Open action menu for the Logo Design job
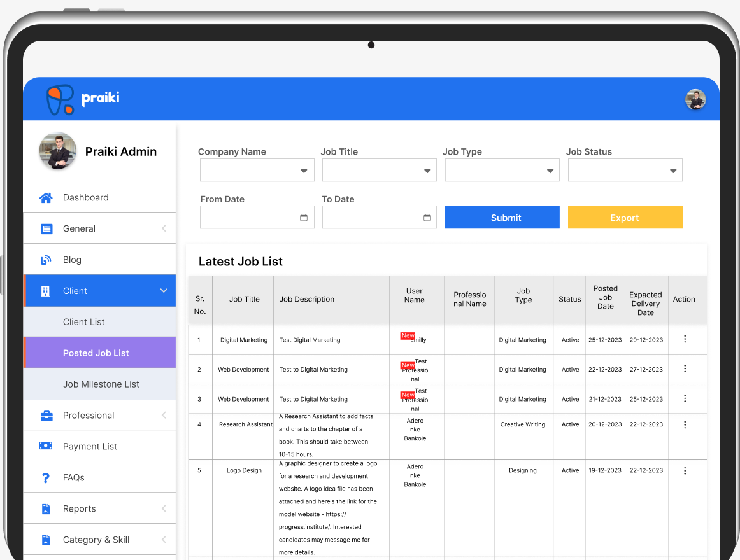Screen dimensions: 740x560 coord(685,471)
